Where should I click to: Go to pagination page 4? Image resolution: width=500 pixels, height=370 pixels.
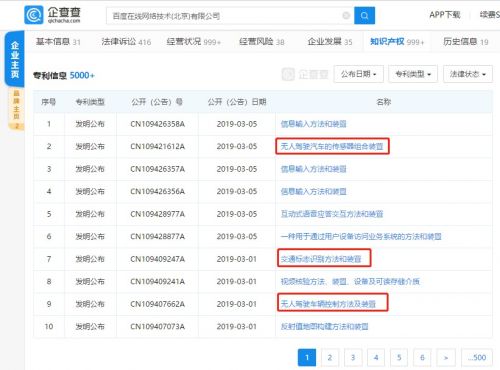click(376, 358)
